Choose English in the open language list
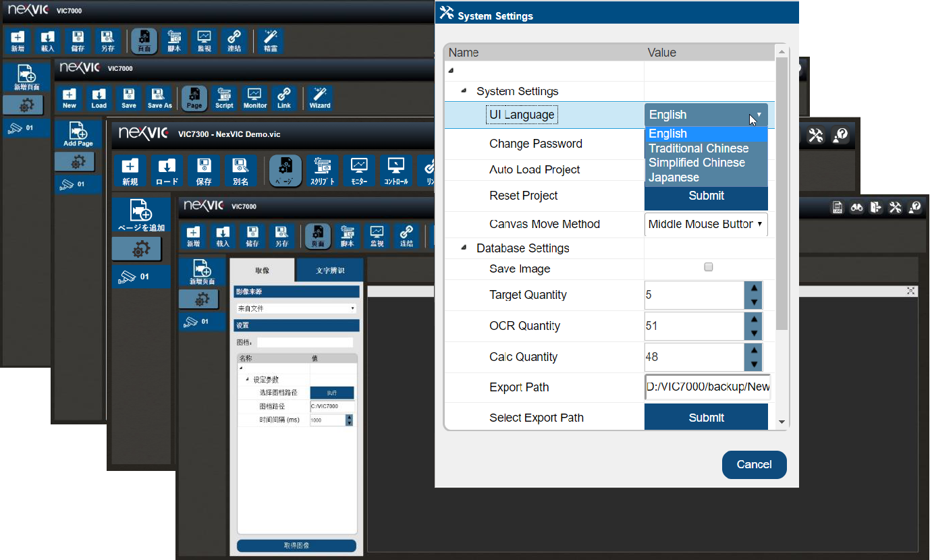This screenshot has width=930, height=560. (x=706, y=134)
